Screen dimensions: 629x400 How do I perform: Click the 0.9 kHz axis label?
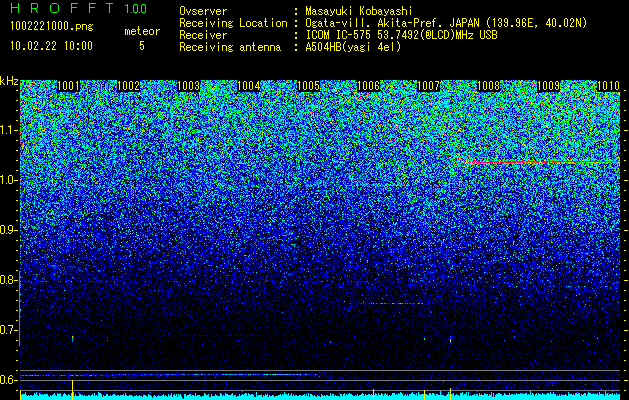(9, 230)
